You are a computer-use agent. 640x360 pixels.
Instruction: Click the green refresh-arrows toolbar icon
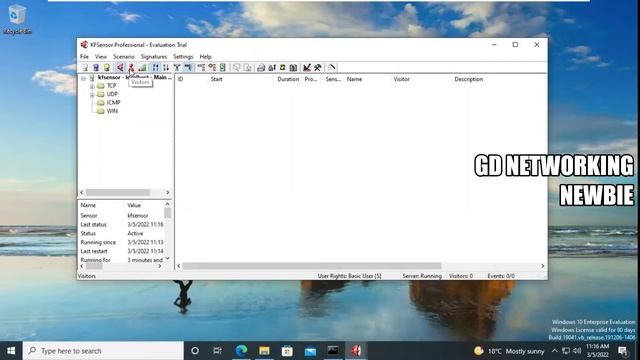(x=282, y=67)
